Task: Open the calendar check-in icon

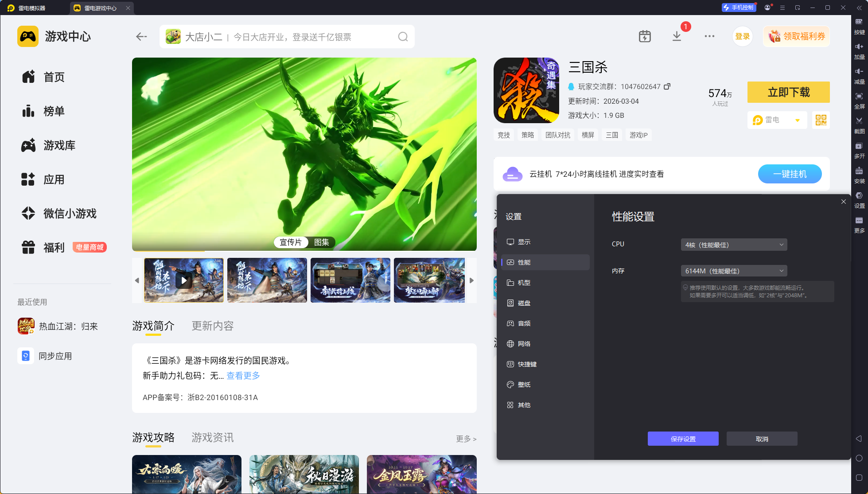Action: point(645,36)
